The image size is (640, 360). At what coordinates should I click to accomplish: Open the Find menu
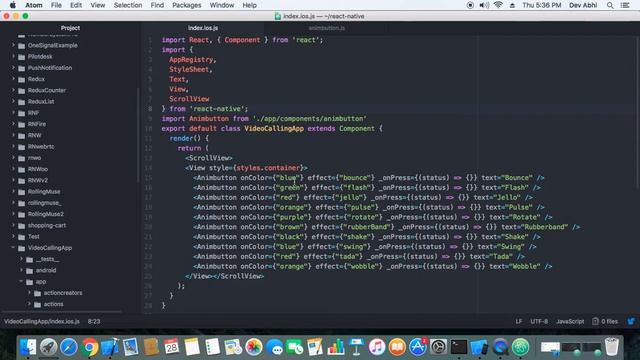click(157, 5)
